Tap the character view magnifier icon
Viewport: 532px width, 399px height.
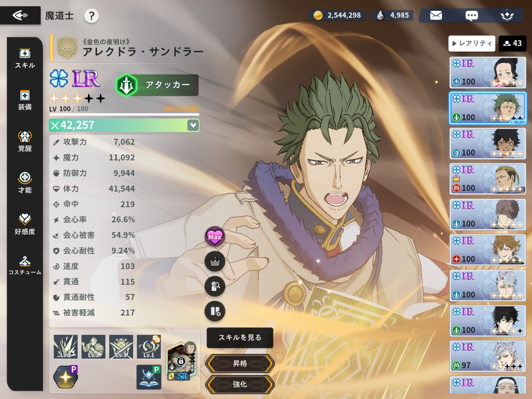point(215,286)
